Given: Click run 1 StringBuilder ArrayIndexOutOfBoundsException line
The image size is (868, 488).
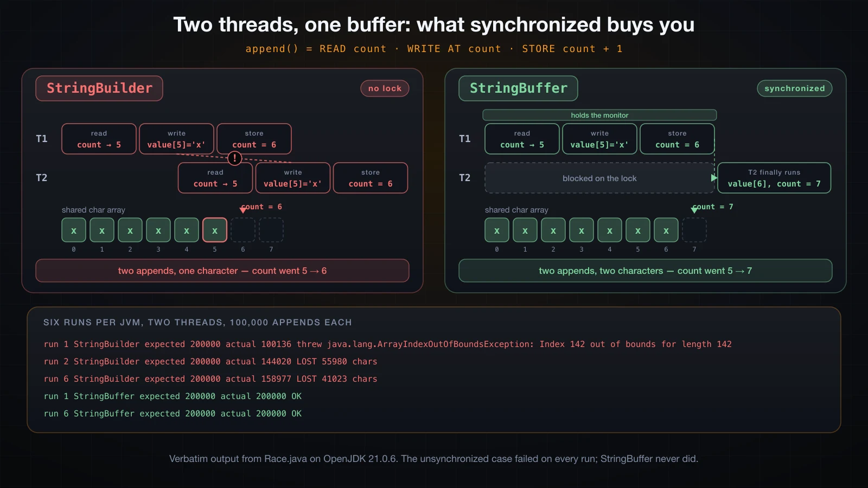Looking at the screenshot, I should click(x=387, y=344).
